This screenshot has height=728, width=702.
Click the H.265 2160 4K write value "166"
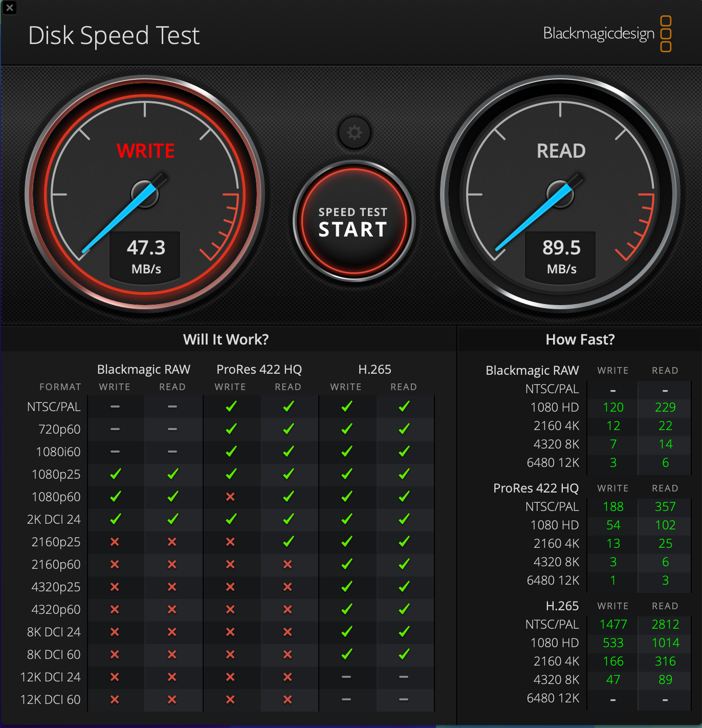(x=613, y=661)
